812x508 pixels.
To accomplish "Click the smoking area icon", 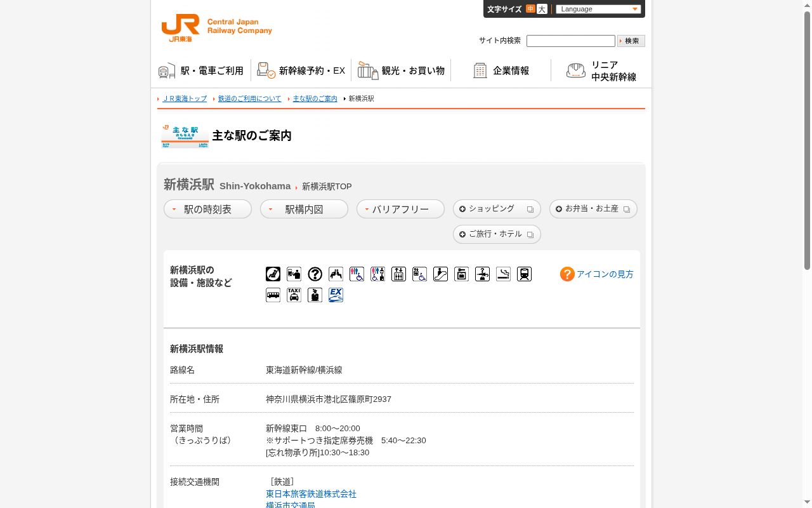I will [503, 274].
